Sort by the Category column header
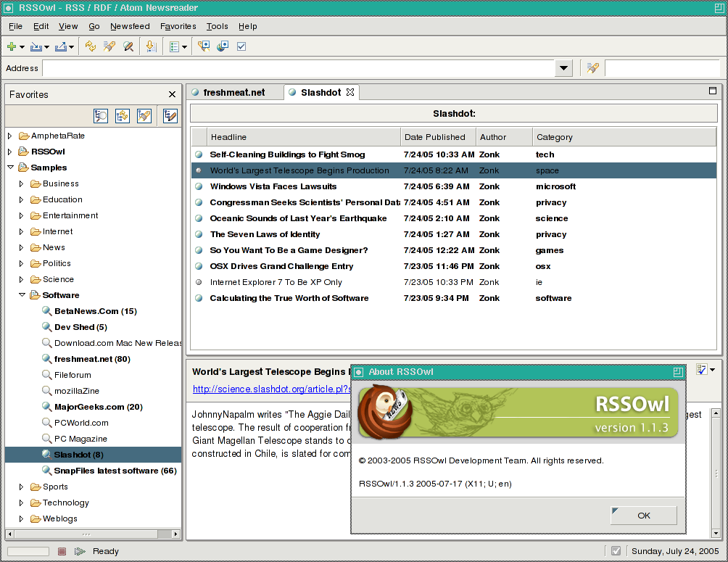Image resolution: width=728 pixels, height=562 pixels. 624,137
